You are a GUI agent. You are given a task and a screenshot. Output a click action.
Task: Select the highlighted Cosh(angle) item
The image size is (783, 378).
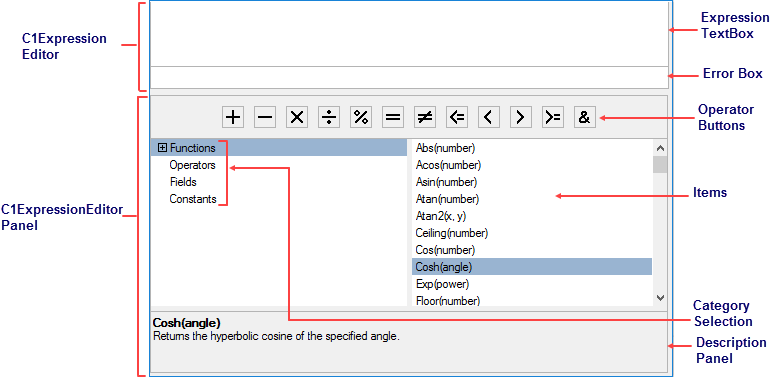click(532, 267)
